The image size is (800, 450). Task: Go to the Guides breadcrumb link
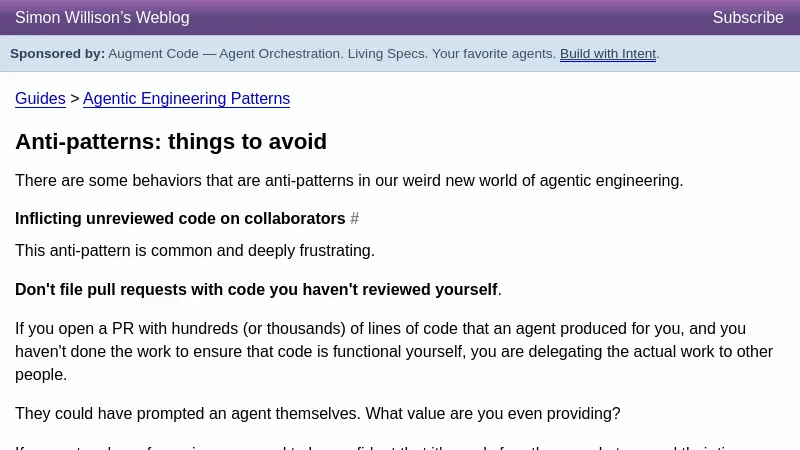pyautogui.click(x=40, y=99)
